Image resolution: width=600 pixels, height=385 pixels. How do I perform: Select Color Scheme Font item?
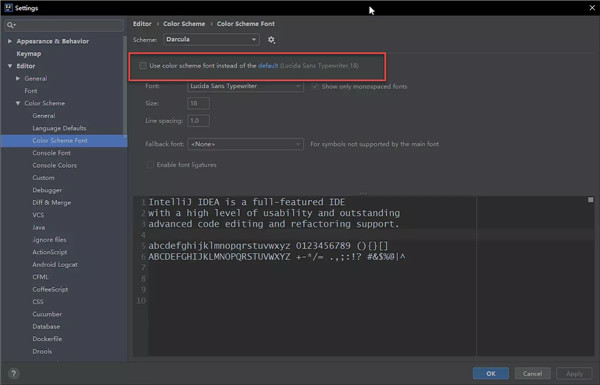[60, 140]
